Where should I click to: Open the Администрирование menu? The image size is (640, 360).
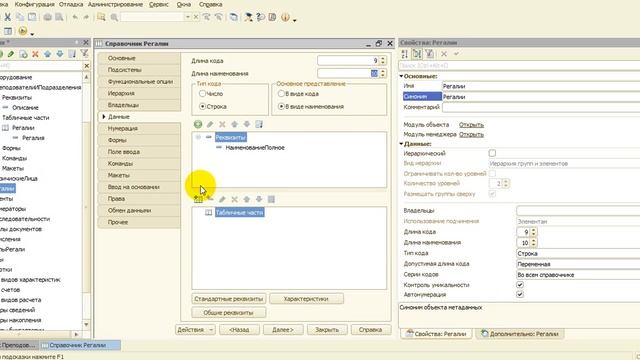pos(116,4)
